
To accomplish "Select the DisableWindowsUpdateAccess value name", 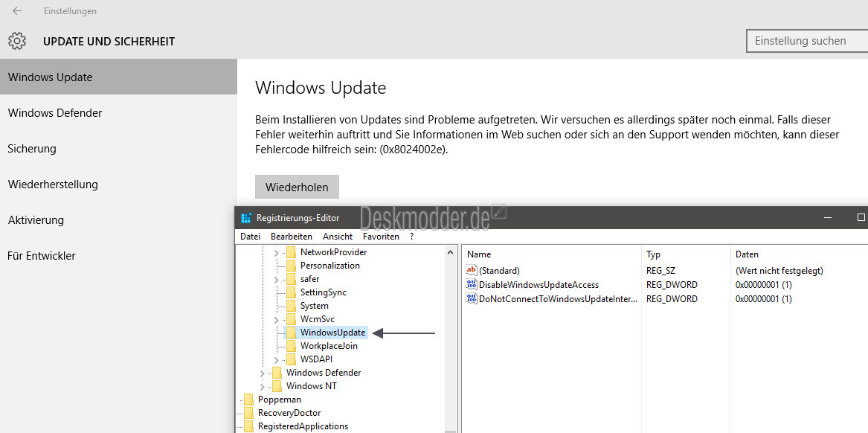I will [x=539, y=285].
